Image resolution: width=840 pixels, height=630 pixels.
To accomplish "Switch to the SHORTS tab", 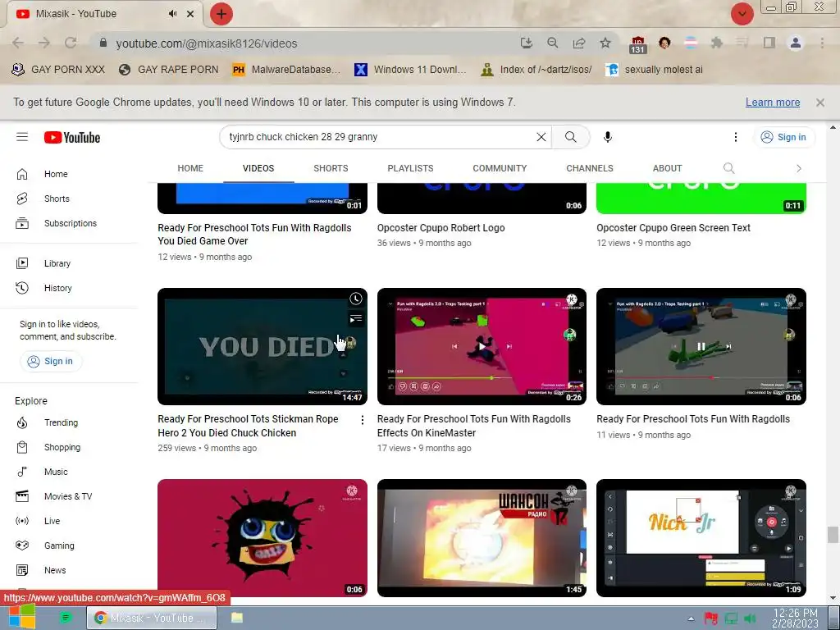I will 331,168.
